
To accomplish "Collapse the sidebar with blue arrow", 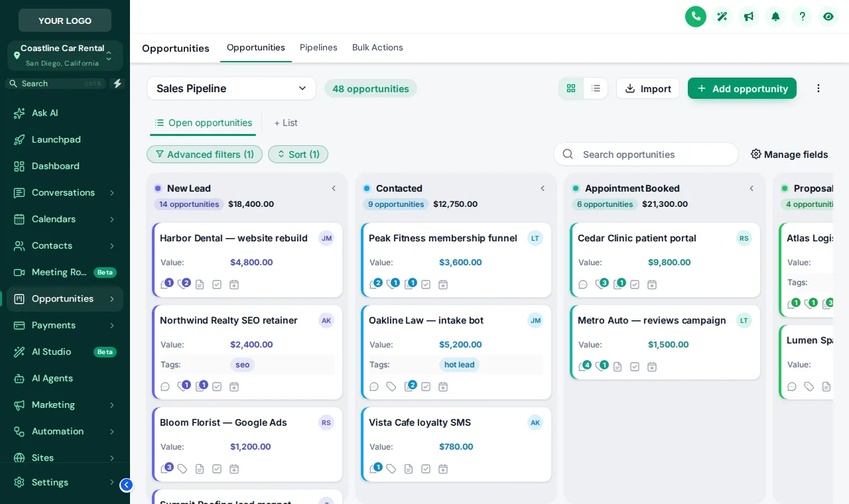I will click(126, 485).
